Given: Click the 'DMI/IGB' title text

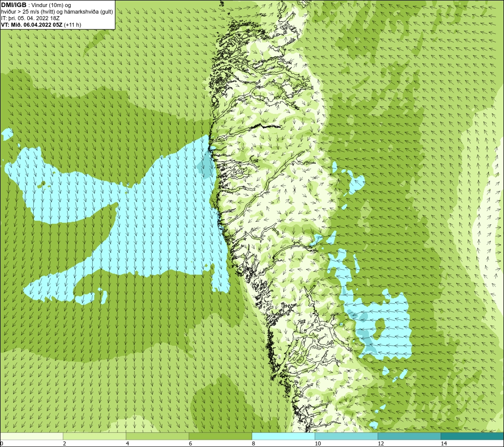Looking at the screenshot, I should tap(14, 5).
